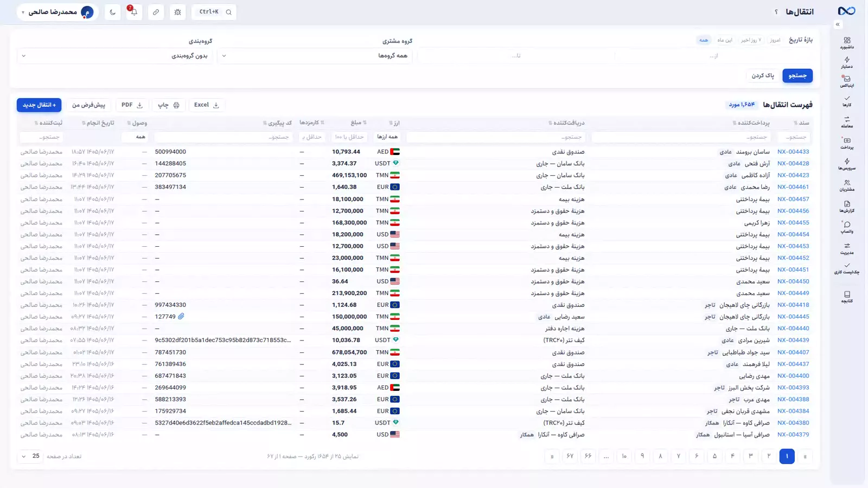Click the minimum amount حداقل filter field
This screenshot has width=868, height=488.
349,137
